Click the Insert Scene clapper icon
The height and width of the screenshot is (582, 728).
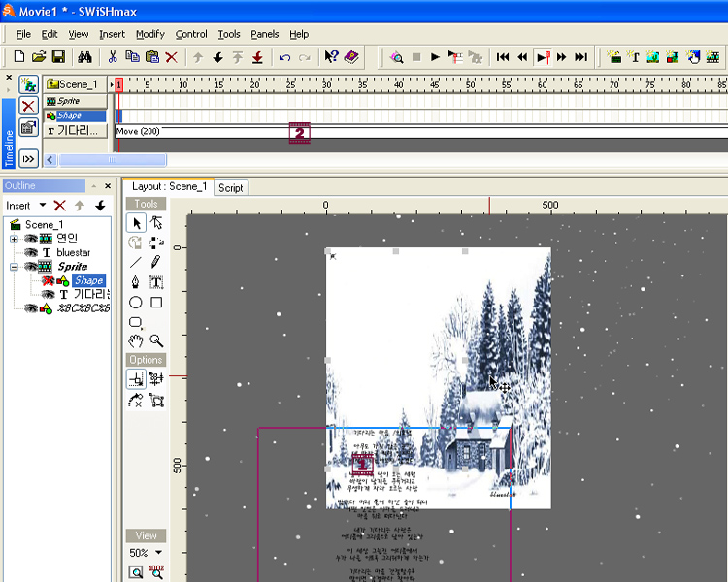pos(614,57)
